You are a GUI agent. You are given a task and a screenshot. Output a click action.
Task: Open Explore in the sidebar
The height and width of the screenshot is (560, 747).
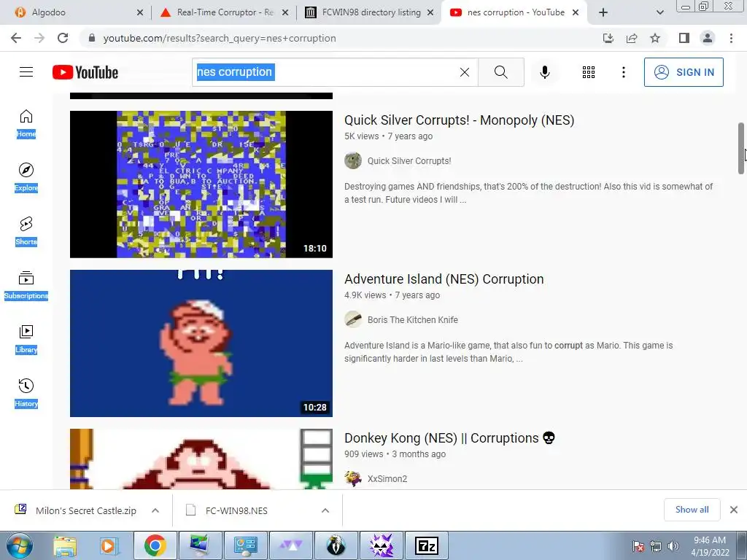[26, 177]
